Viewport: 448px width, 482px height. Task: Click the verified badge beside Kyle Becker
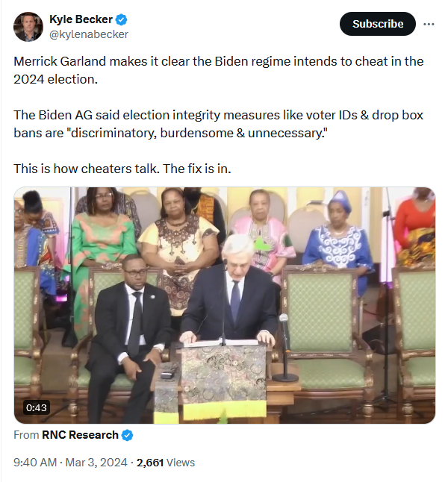click(121, 19)
